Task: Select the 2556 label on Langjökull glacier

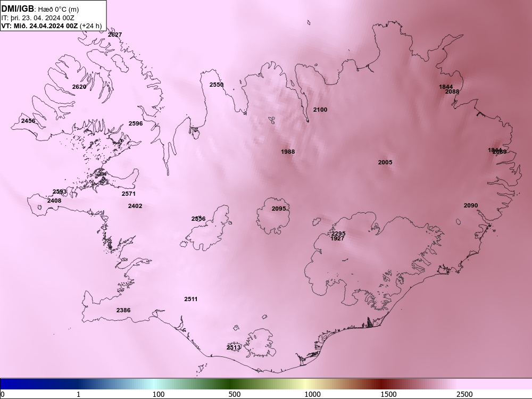Action: click(x=198, y=219)
